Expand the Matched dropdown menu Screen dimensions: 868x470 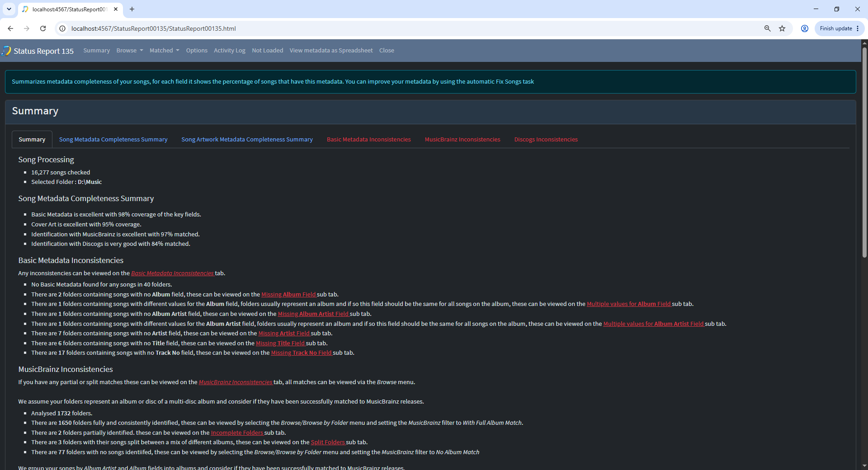click(x=165, y=51)
